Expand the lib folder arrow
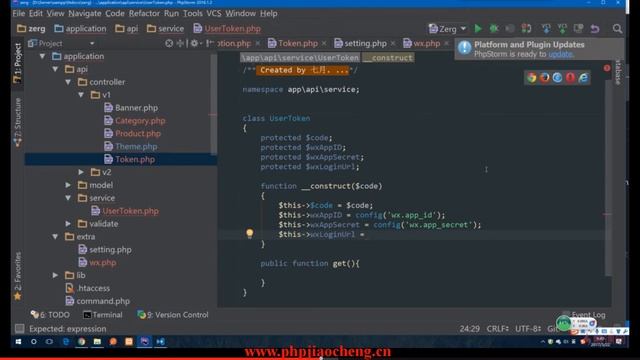Screen dimensions: 640x360 [56, 276]
